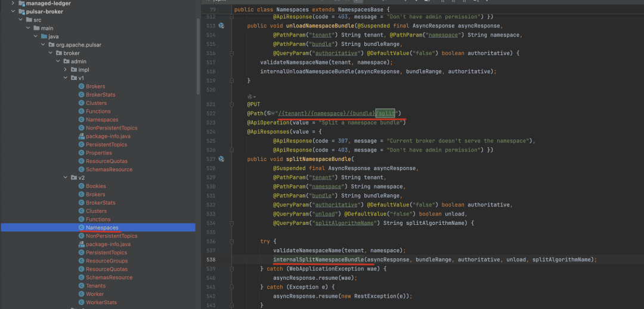The height and width of the screenshot is (309, 644).
Task: Select Functions class under v1
Action: click(98, 112)
